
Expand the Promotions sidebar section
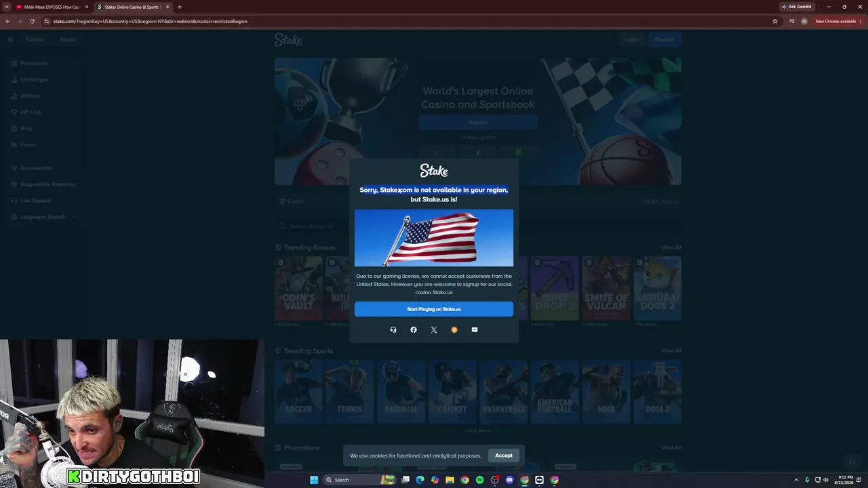[44, 63]
